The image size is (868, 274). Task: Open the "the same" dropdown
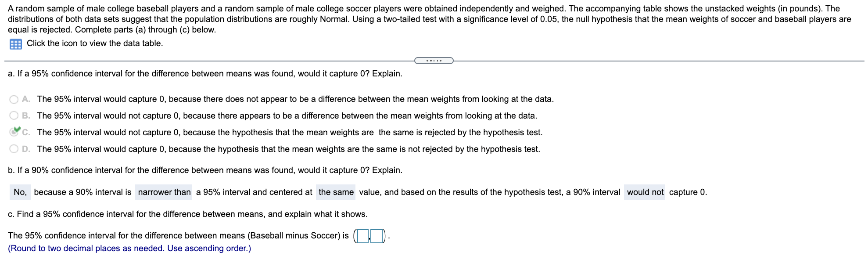click(x=336, y=192)
